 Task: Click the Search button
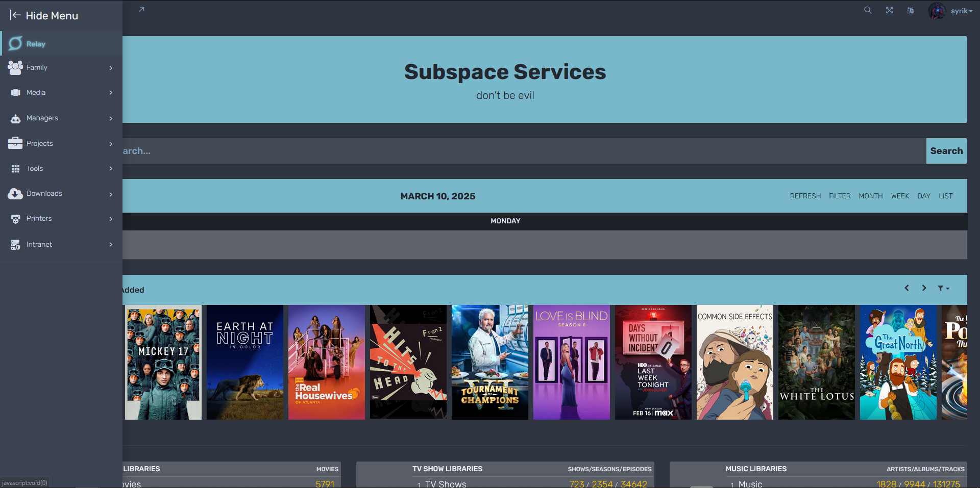coord(946,151)
